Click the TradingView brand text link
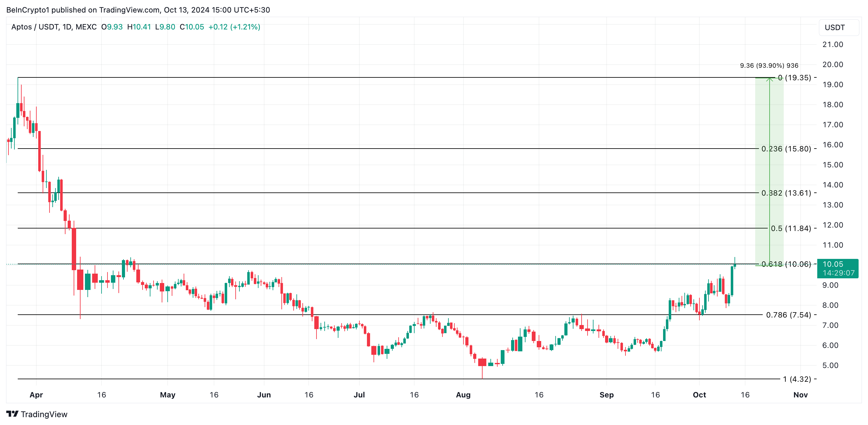Viewport: 868px width, 425px height. pyautogui.click(x=44, y=414)
